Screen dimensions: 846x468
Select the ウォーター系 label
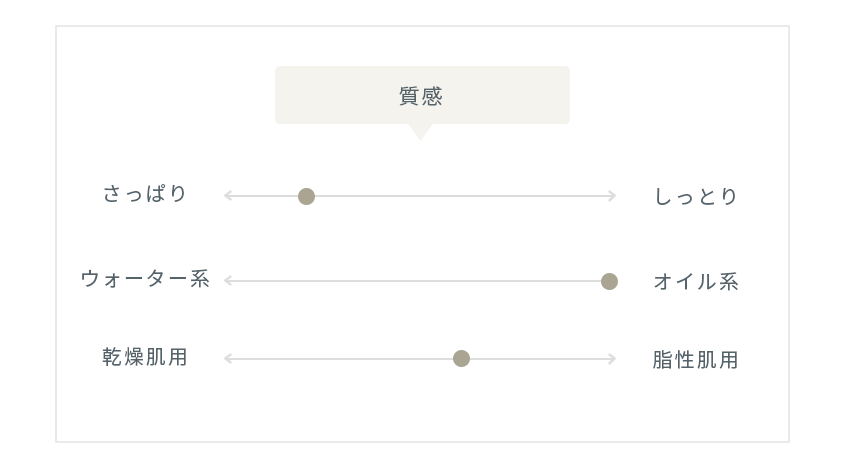coord(145,279)
